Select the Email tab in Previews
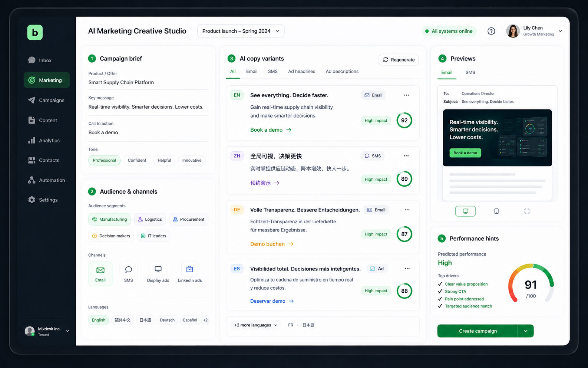Image resolution: width=588 pixels, height=368 pixels. click(447, 72)
